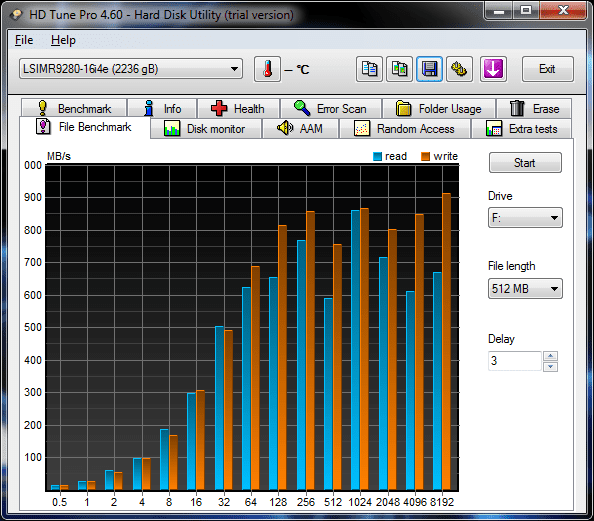Image resolution: width=594 pixels, height=521 pixels.
Task: Increase Delay with up arrow
Action: [550, 356]
